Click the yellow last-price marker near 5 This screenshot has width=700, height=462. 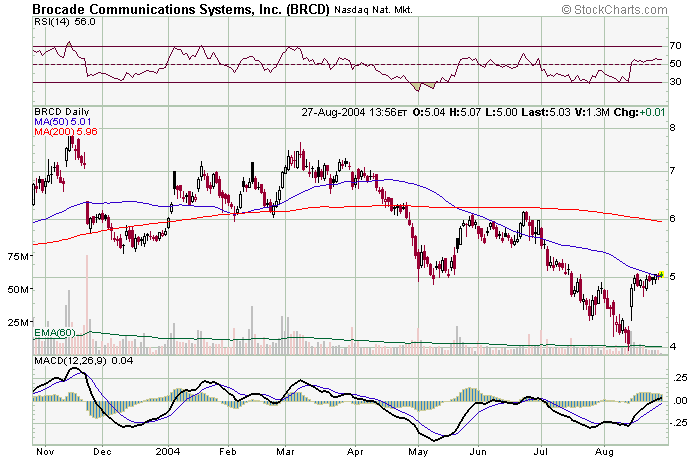click(661, 275)
